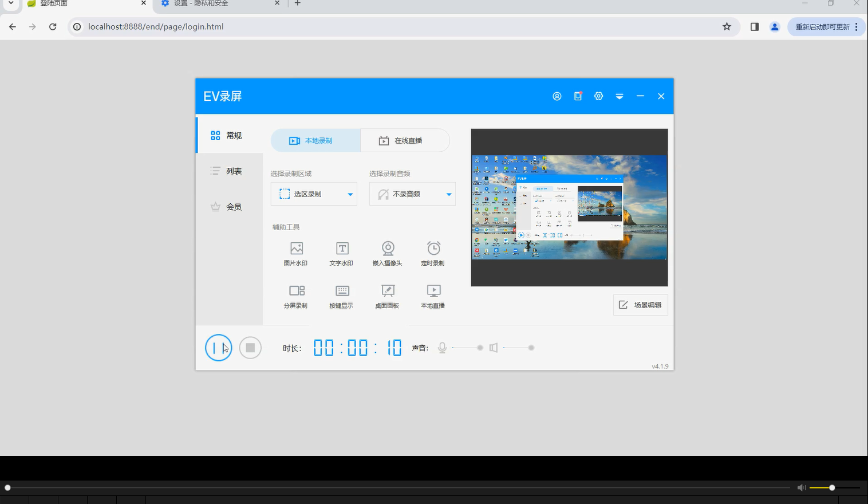868x504 pixels.
Task: Click the 00:00:10 duration timer
Action: [x=358, y=348]
